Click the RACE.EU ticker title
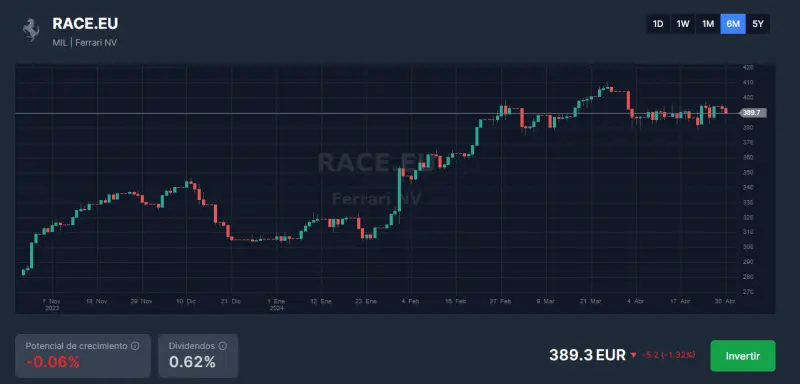Screen dimensions: 800x384 85,23
